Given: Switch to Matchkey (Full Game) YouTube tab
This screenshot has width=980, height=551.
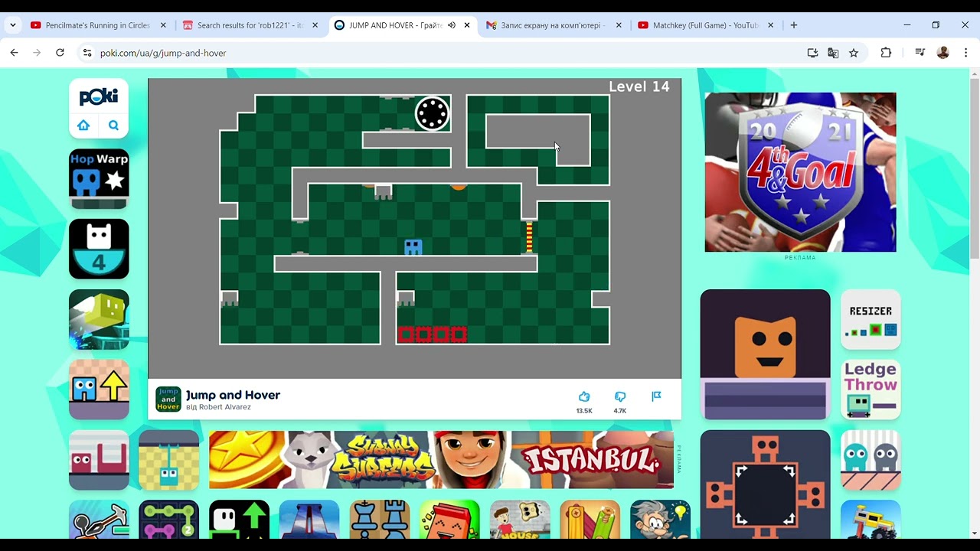Looking at the screenshot, I should 705,25.
